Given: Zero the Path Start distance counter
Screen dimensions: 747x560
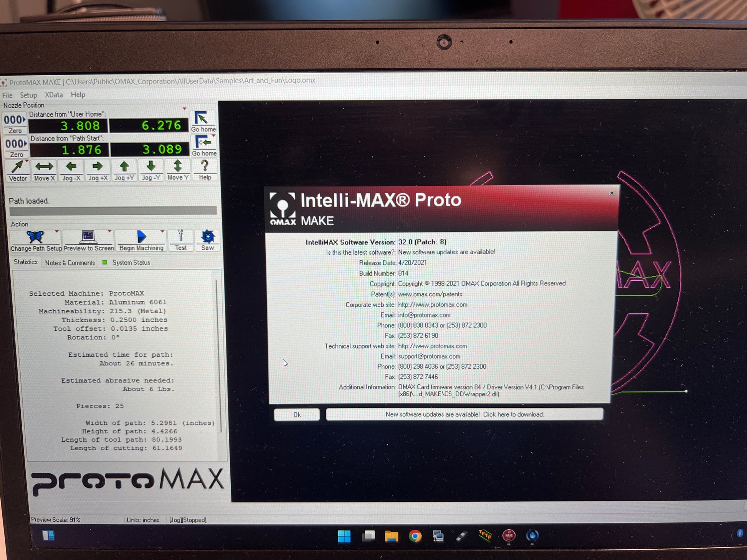Looking at the screenshot, I should click(x=16, y=147).
